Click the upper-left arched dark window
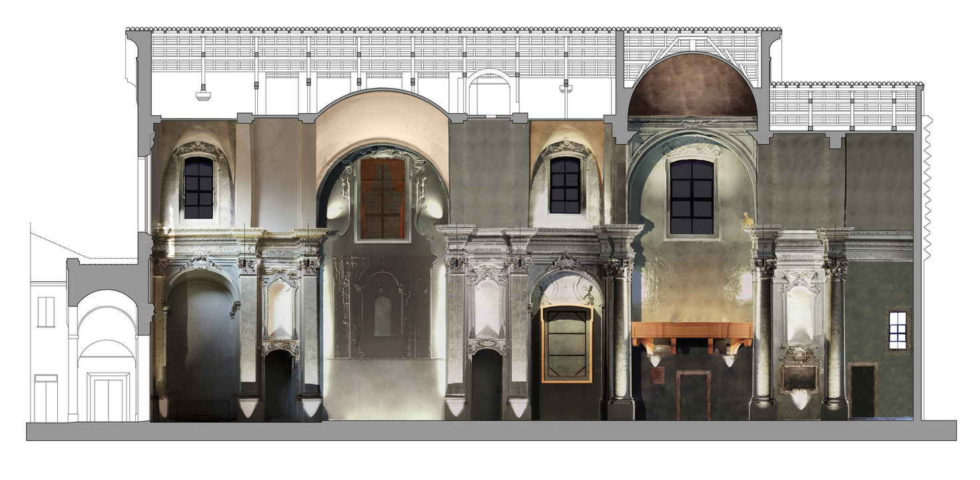980x480 pixels. click(x=199, y=187)
